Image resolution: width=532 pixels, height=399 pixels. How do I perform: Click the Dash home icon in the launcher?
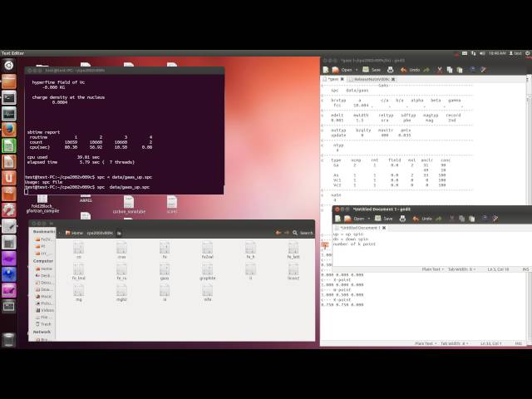8,65
